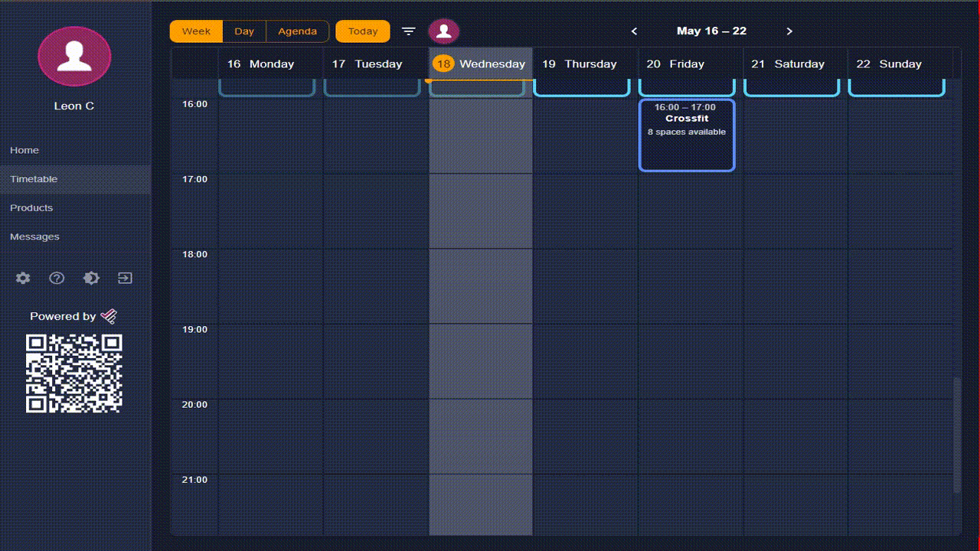
Task: Open Messages in the sidebar
Action: tap(34, 237)
